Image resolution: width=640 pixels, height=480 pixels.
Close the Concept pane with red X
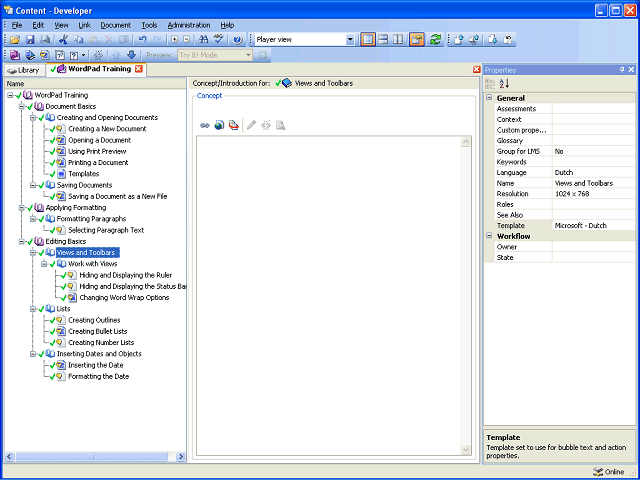(476, 70)
